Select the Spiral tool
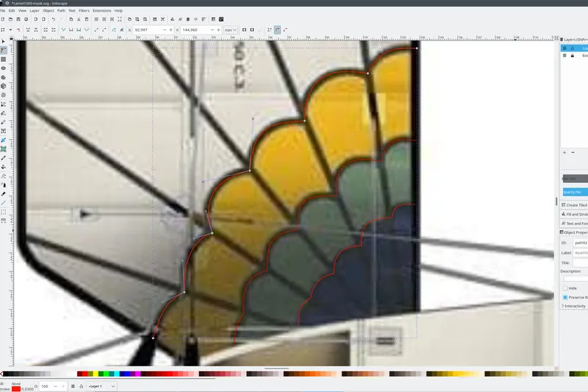 (4, 96)
